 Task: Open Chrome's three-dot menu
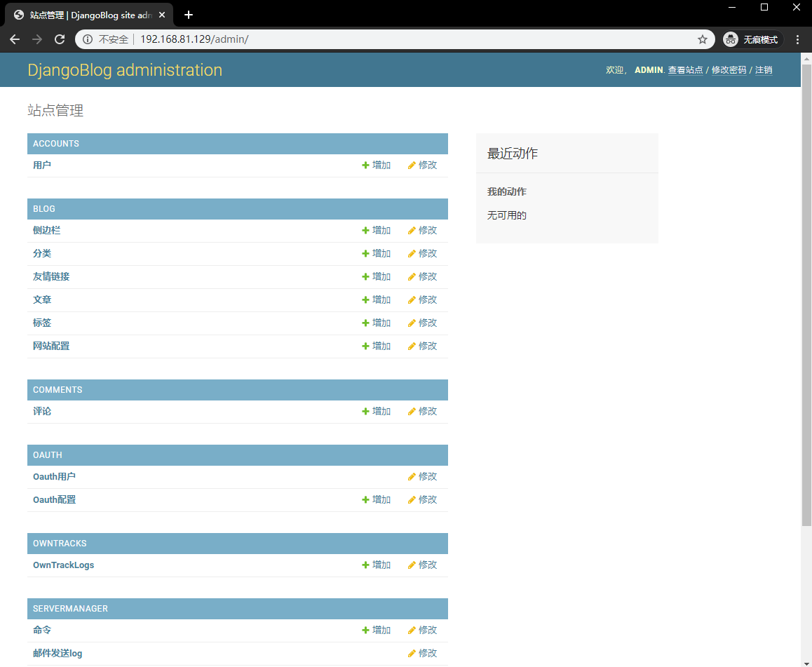[x=797, y=39]
